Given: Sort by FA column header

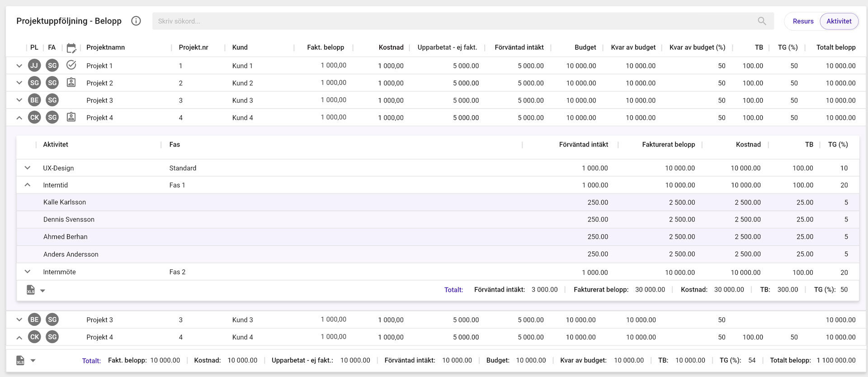Looking at the screenshot, I should coord(52,47).
